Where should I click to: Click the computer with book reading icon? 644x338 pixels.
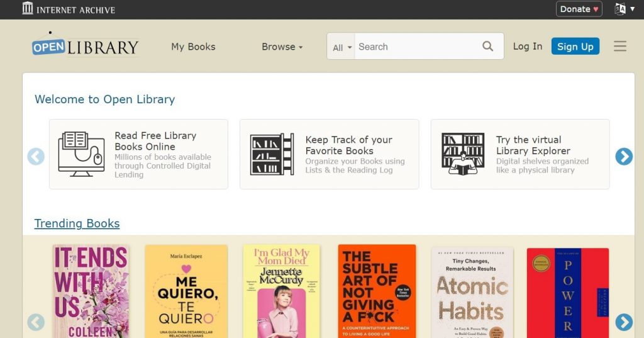tap(81, 154)
